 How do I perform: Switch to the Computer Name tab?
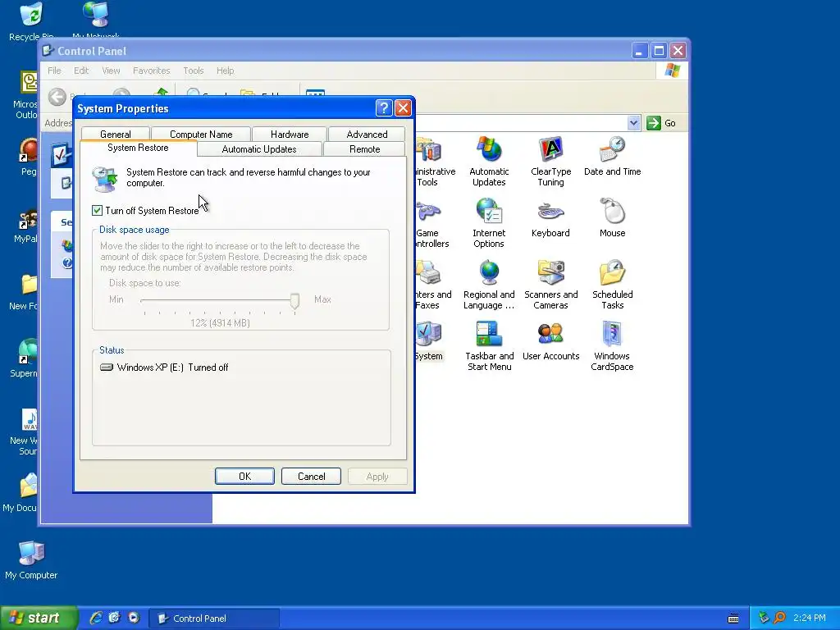pyautogui.click(x=201, y=134)
